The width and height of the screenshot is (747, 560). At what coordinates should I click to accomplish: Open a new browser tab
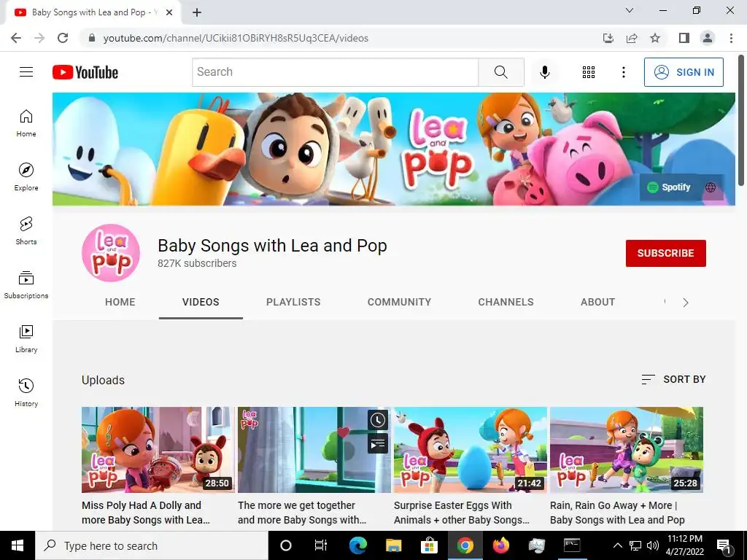pos(197,12)
